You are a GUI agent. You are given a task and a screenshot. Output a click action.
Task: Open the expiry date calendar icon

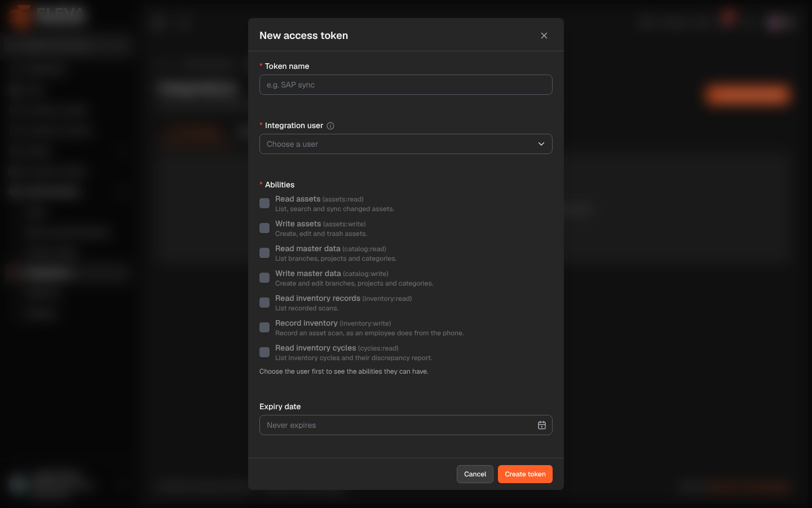pyautogui.click(x=541, y=425)
